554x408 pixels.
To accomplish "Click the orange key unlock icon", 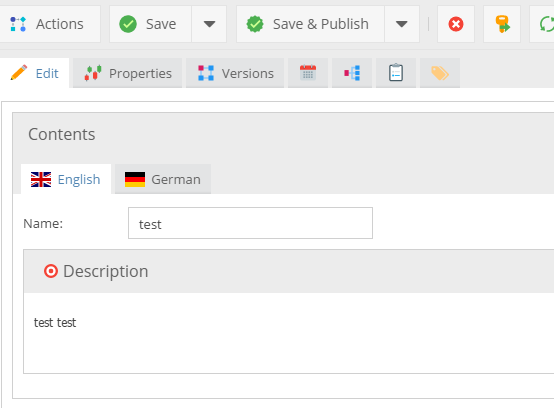I will point(502,24).
